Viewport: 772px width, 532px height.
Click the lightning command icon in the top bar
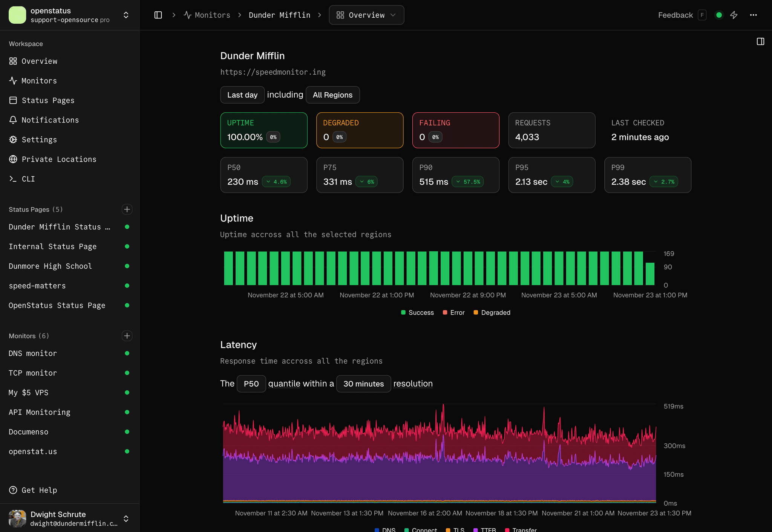(x=734, y=15)
